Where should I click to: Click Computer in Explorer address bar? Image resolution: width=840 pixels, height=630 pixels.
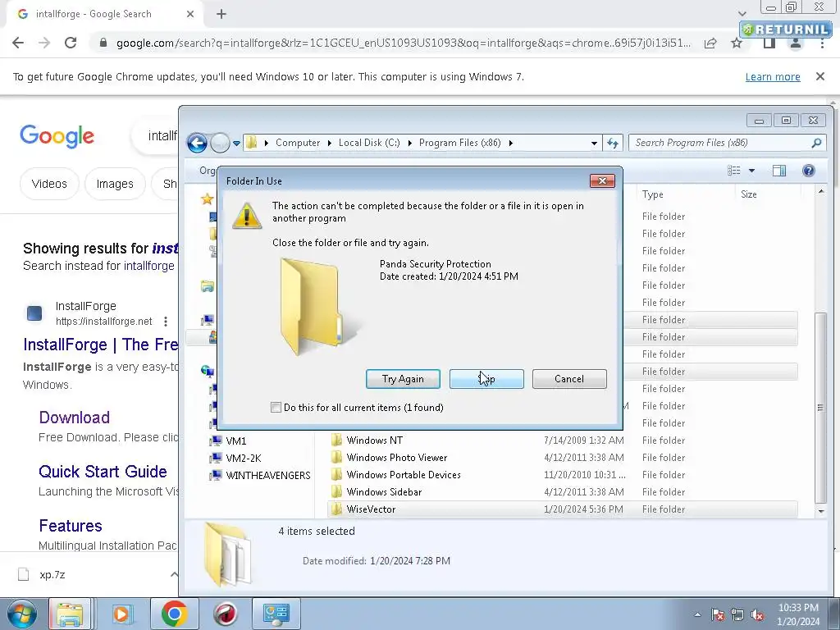pos(297,143)
